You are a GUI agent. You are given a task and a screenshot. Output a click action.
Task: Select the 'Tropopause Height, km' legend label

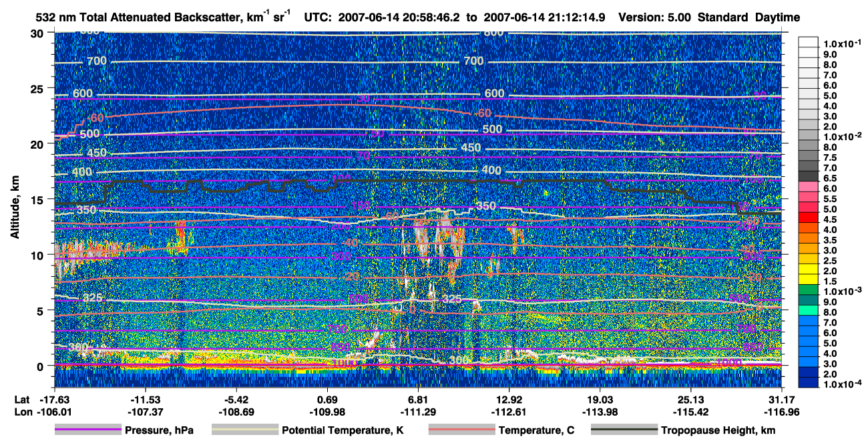point(718,430)
